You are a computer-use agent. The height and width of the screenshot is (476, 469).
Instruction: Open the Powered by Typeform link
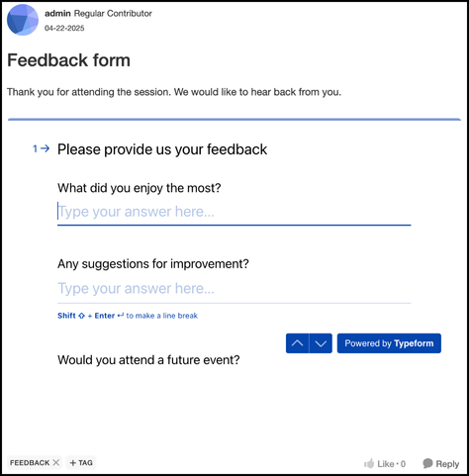tap(389, 343)
